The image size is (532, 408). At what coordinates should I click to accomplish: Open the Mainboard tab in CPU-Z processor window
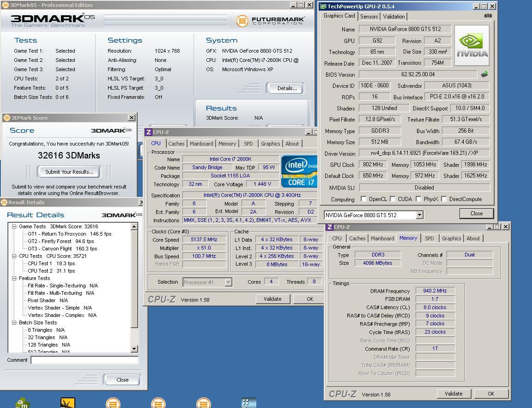pos(201,144)
